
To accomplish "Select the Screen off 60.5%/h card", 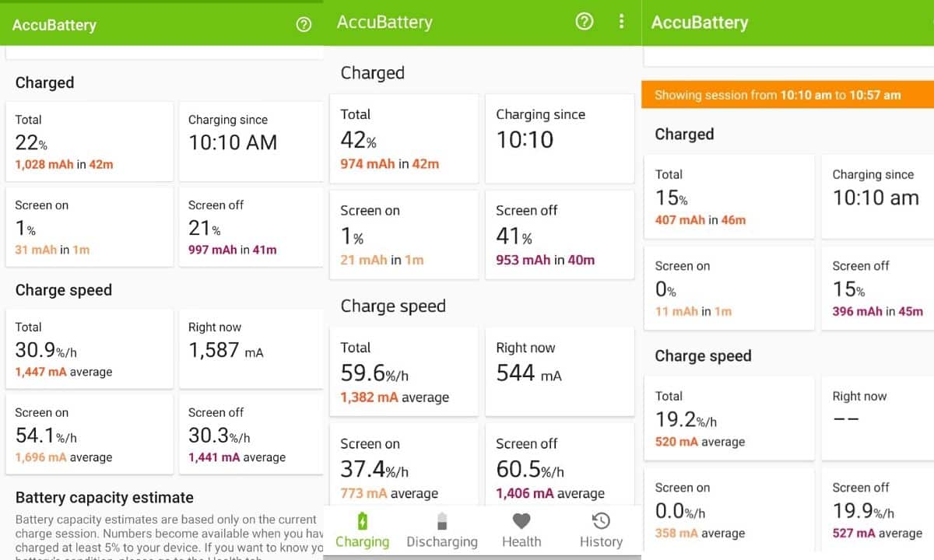I will pos(559,465).
